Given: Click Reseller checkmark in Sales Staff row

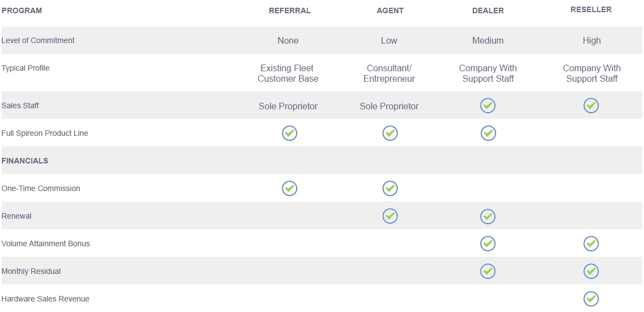Looking at the screenshot, I should click(591, 105).
